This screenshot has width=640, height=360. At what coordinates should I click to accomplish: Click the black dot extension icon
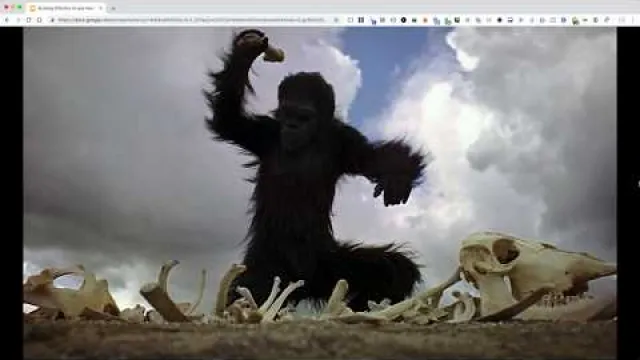(500, 20)
